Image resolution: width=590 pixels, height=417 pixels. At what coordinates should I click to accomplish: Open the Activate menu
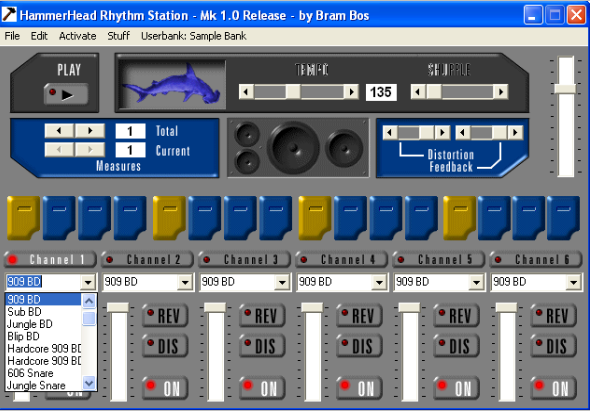pos(78,36)
